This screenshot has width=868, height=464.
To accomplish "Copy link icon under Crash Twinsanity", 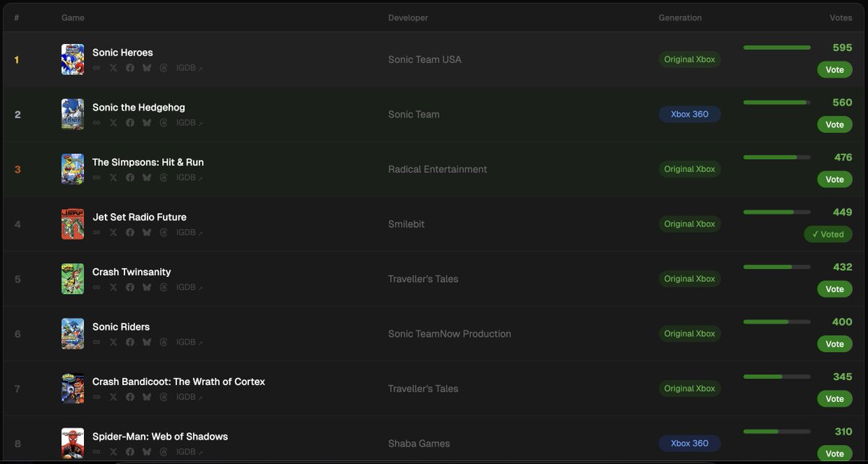I will (x=96, y=288).
